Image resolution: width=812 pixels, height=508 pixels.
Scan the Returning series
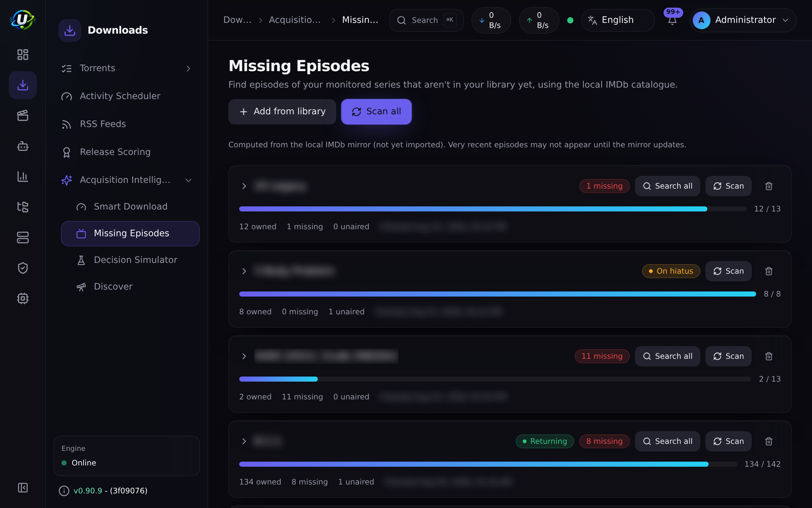pos(729,441)
